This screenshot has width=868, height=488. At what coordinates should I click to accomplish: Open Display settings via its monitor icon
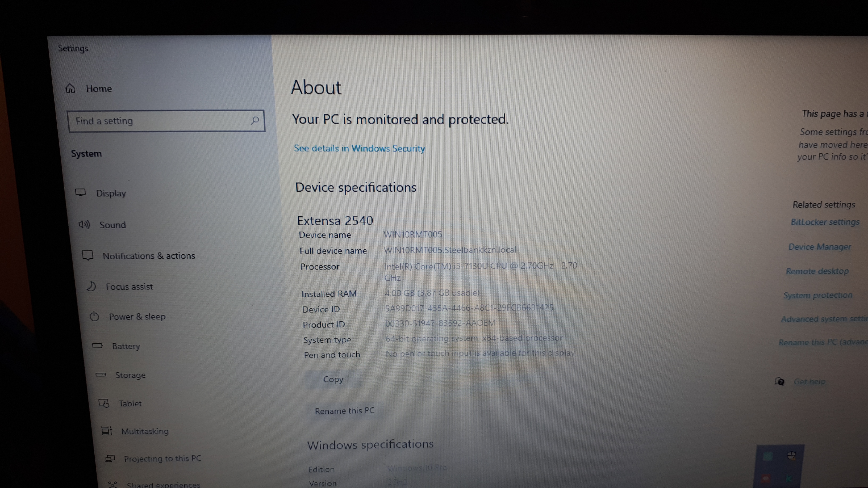(x=80, y=192)
